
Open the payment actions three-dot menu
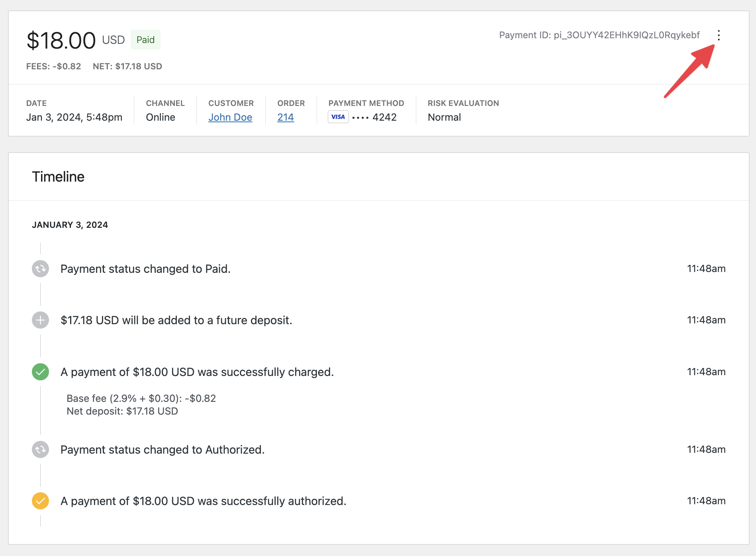pyautogui.click(x=719, y=36)
